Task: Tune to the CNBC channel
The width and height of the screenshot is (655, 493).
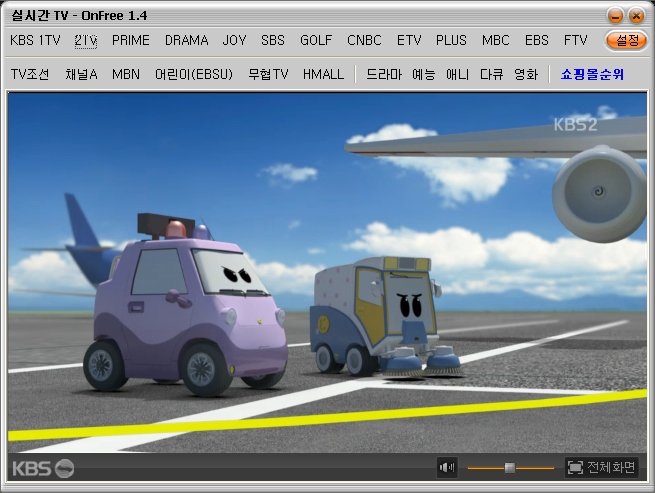Action: point(364,41)
